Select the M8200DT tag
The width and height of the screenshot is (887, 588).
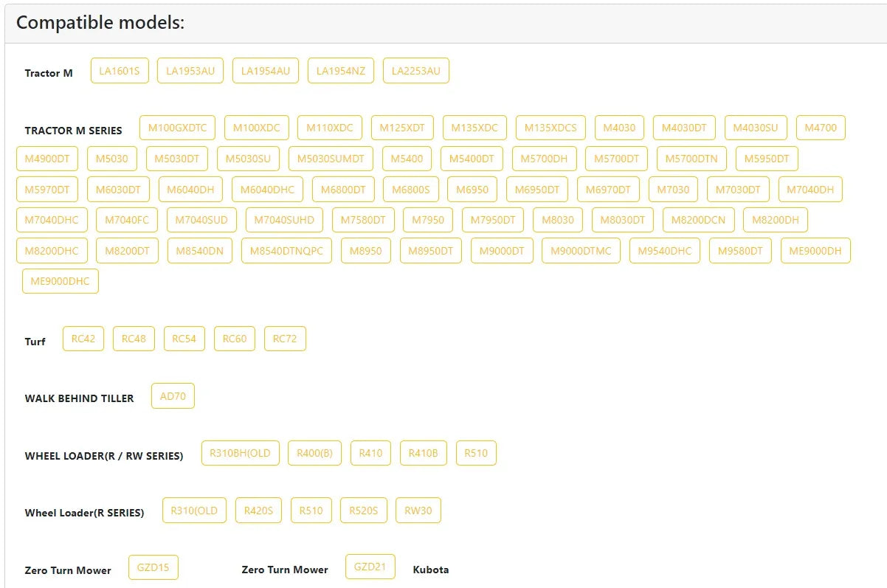127,251
